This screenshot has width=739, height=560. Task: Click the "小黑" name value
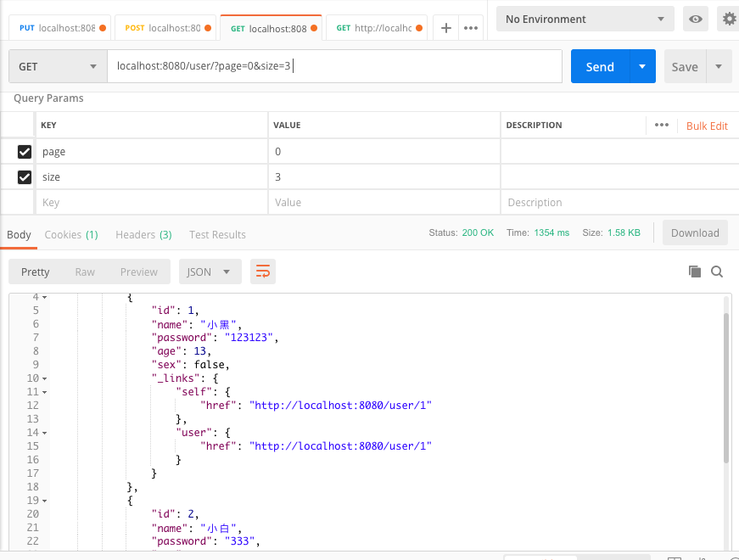[218, 325]
